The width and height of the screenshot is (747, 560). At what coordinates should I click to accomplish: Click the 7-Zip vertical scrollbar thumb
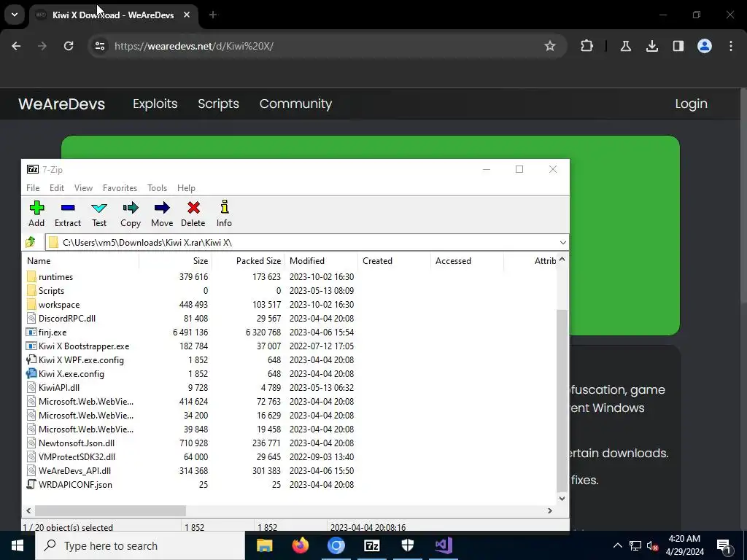pyautogui.click(x=562, y=400)
